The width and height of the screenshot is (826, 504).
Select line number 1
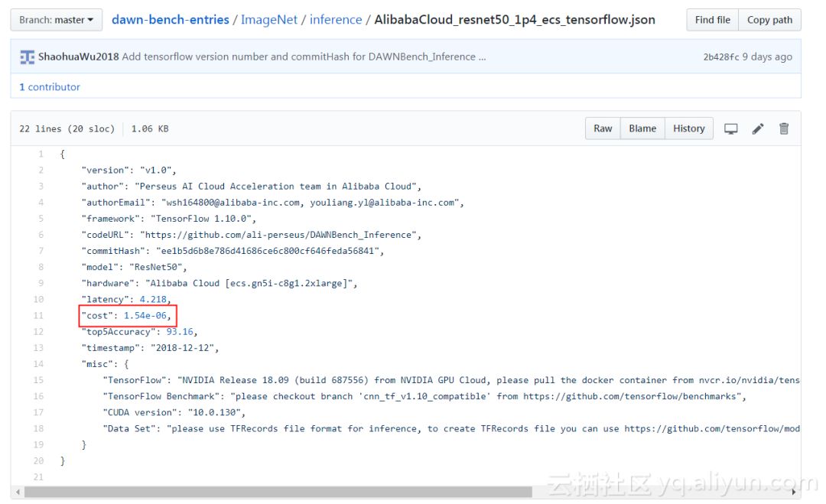(41, 154)
